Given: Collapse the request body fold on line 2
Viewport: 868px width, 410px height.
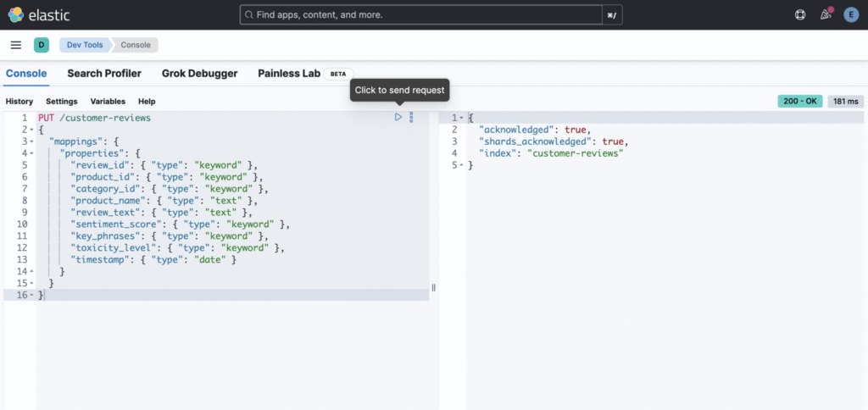Looking at the screenshot, I should coord(31,130).
